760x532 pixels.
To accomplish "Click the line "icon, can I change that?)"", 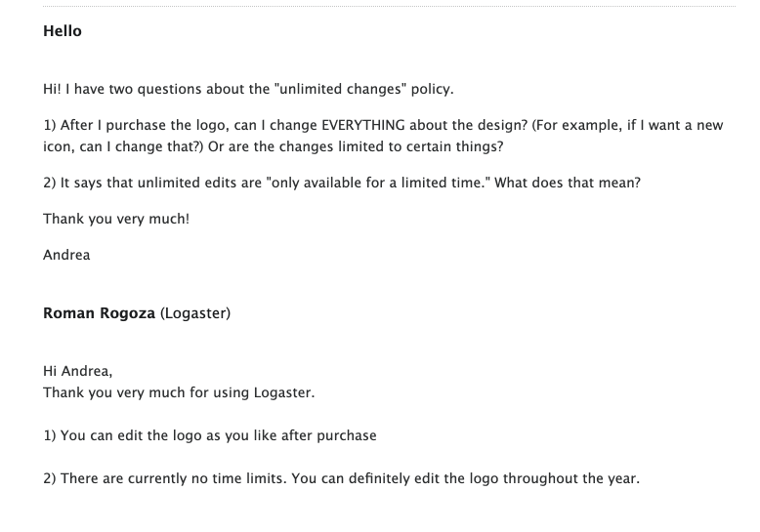I will tap(123, 146).
